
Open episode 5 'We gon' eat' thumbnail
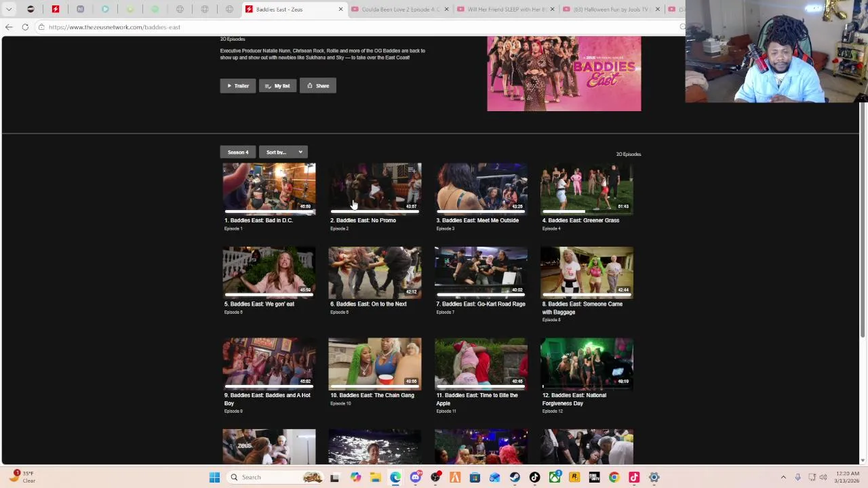point(269,272)
